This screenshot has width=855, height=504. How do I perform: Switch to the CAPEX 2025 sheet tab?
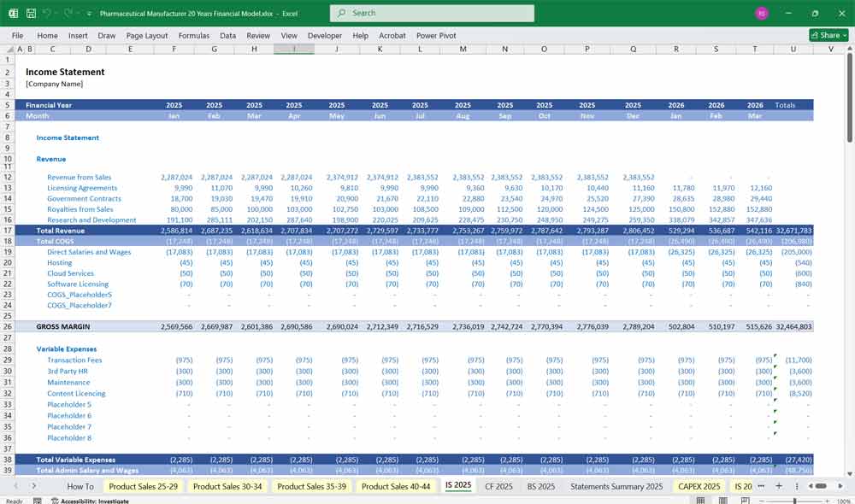[x=699, y=486]
